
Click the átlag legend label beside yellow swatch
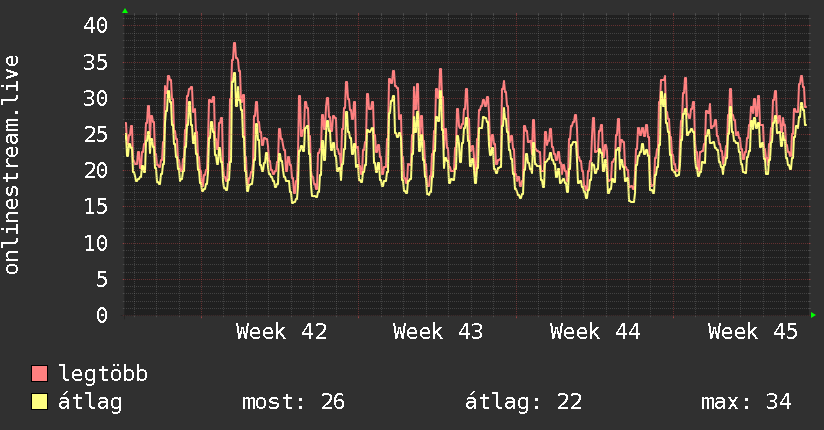90,402
